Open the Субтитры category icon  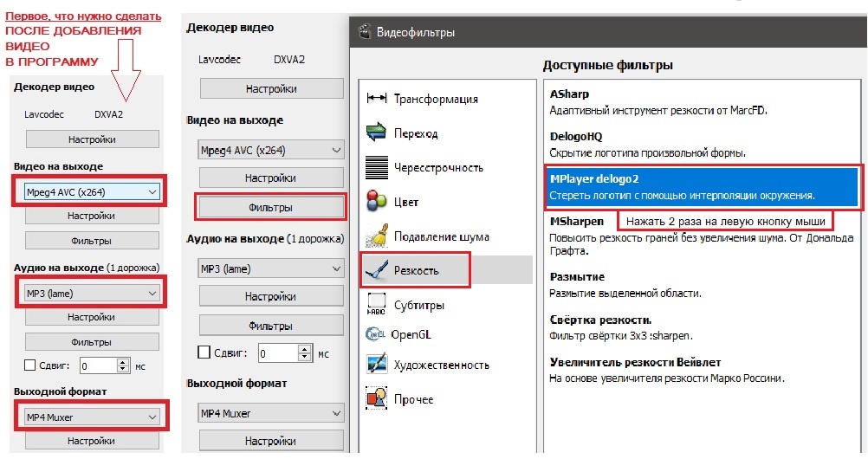pyautogui.click(x=377, y=304)
